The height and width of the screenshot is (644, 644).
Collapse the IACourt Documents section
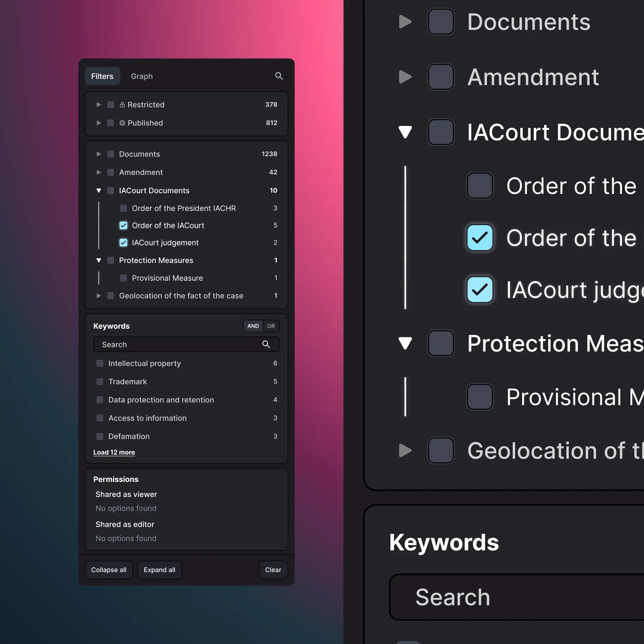pos(99,190)
